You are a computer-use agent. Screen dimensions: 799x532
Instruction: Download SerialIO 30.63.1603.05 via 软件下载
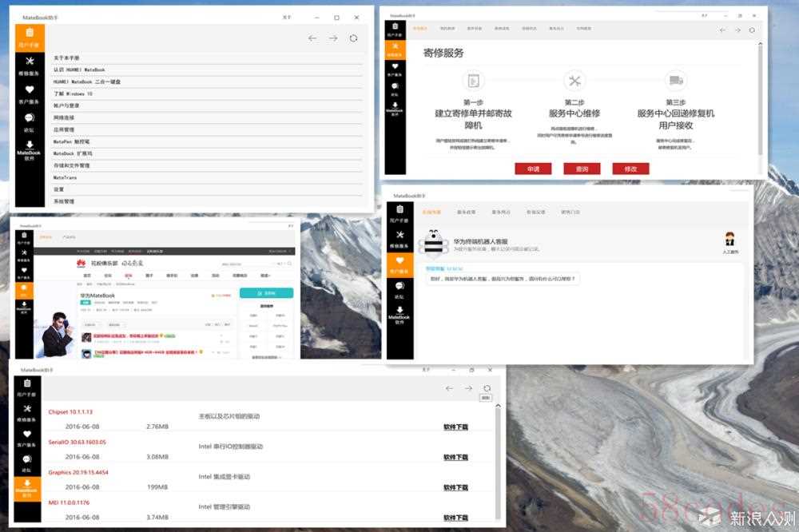click(x=455, y=457)
